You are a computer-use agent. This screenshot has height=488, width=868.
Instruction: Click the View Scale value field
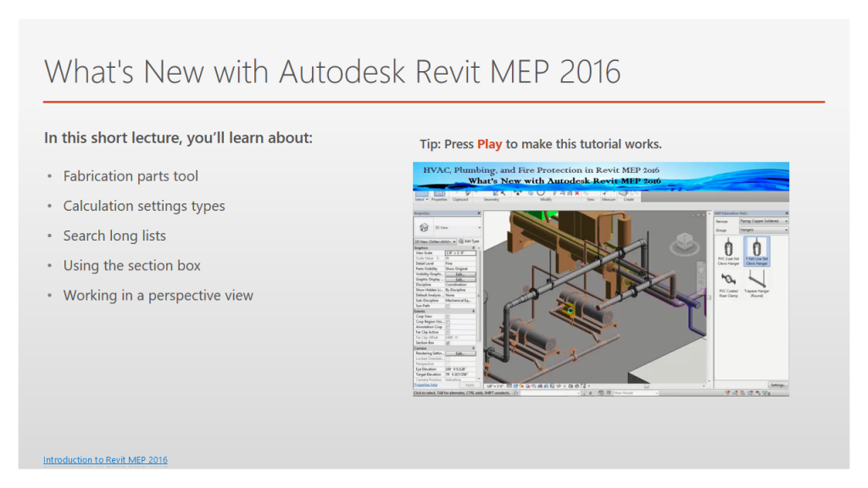(460, 252)
